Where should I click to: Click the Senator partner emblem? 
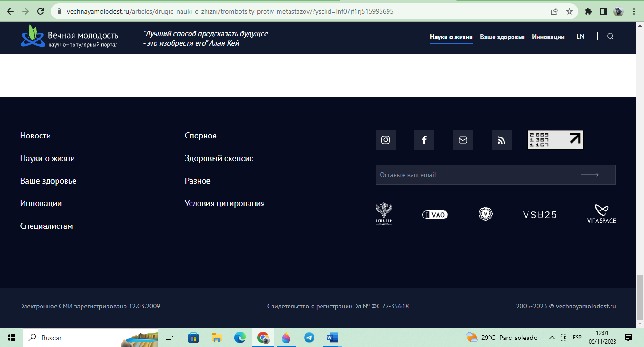[384, 214]
